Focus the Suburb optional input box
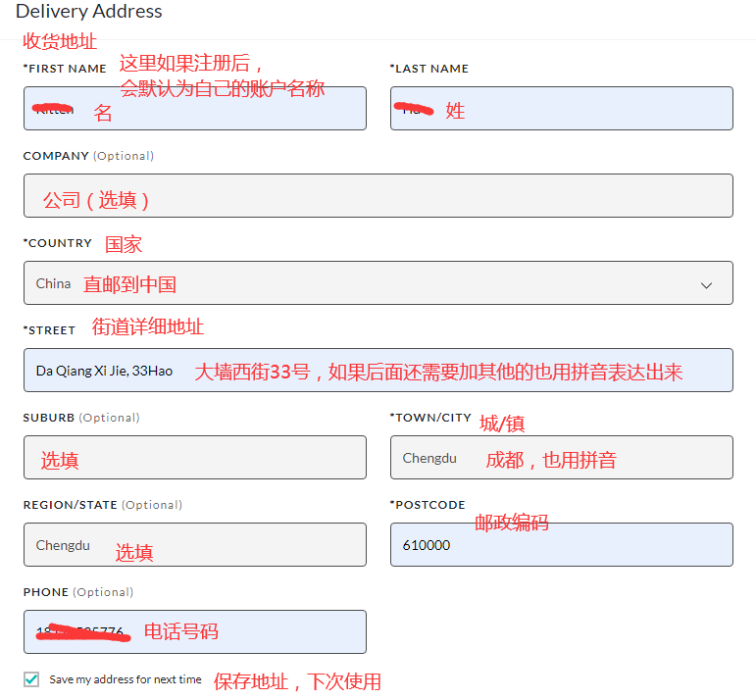 pos(194,457)
